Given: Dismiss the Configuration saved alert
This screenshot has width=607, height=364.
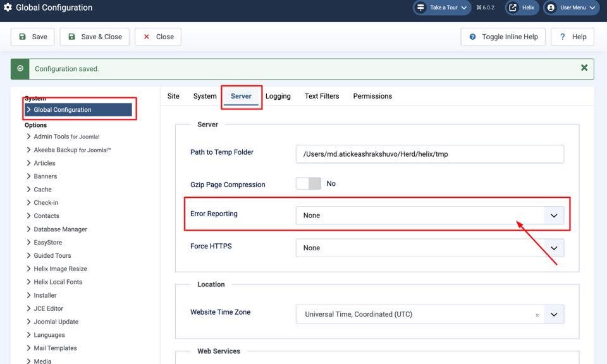Looking at the screenshot, I should click(x=584, y=68).
